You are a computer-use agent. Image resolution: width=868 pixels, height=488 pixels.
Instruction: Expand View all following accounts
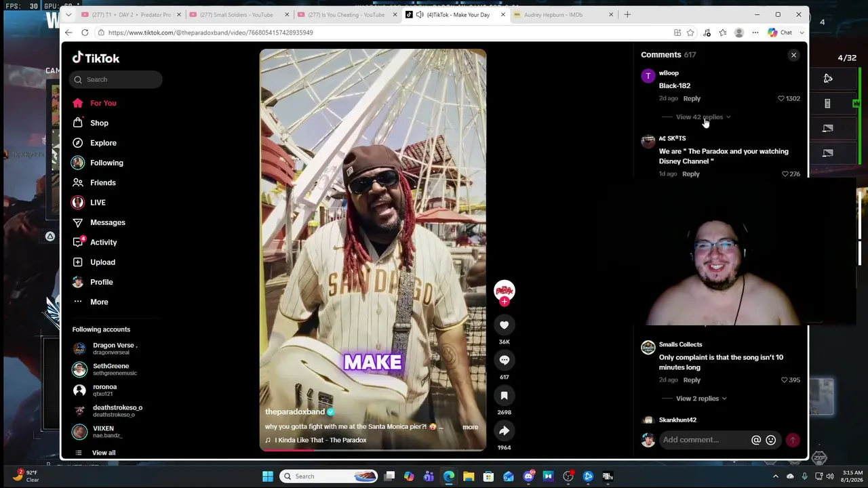pos(103,453)
